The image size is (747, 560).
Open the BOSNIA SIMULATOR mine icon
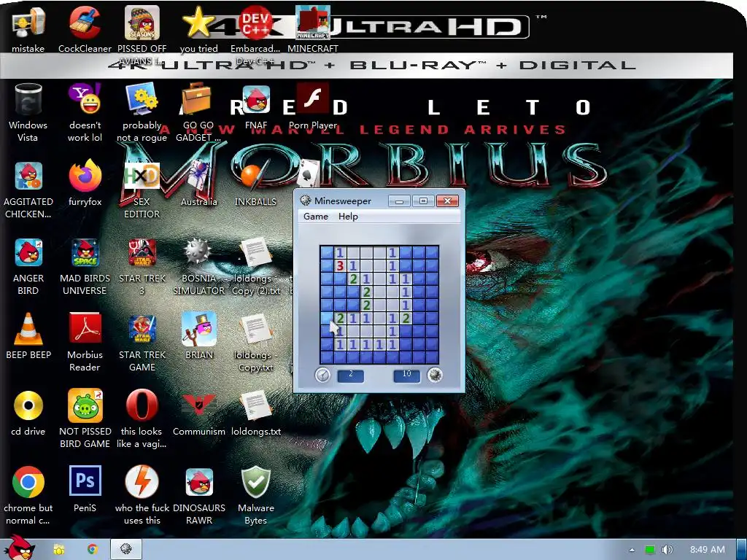[x=198, y=265]
